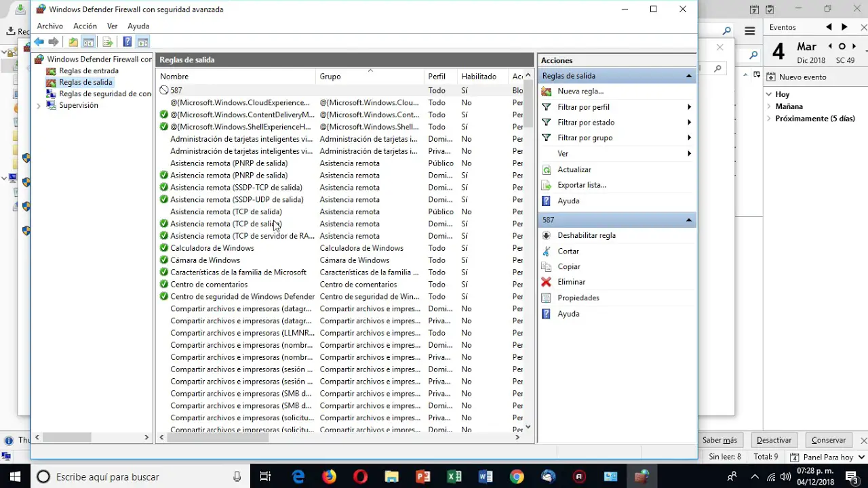Collapse the Hoy events group

[769, 95]
